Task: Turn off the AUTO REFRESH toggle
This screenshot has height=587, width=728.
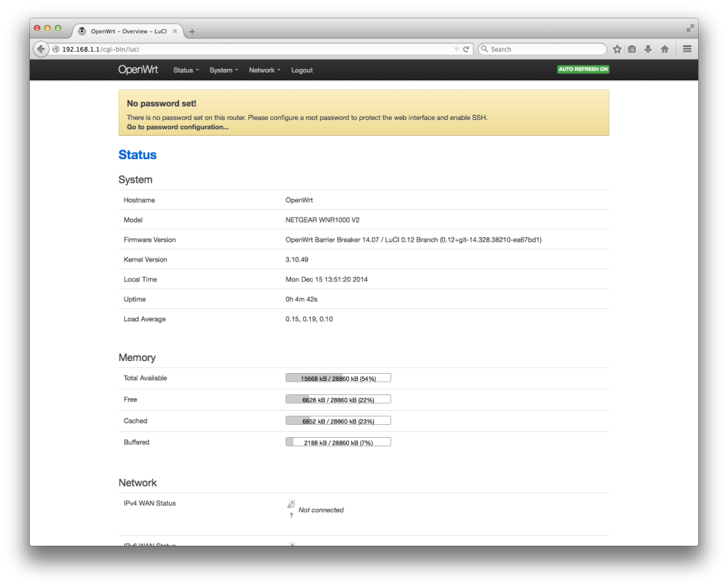Action: coord(582,70)
